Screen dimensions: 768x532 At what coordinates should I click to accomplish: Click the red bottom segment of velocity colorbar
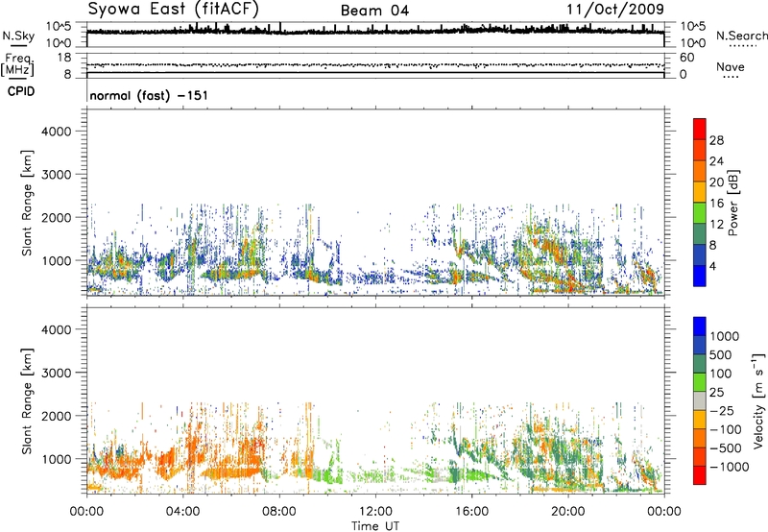click(x=700, y=475)
